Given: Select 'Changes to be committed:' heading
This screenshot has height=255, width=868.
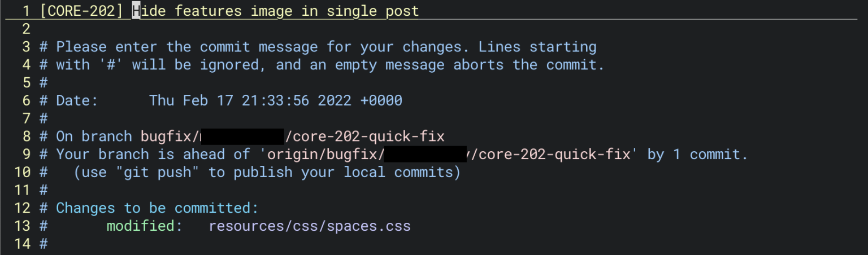Looking at the screenshot, I should [157, 208].
